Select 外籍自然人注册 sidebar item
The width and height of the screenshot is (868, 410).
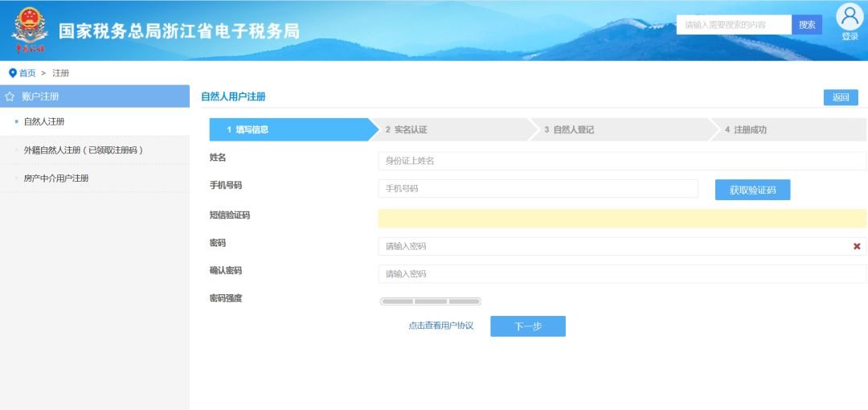click(84, 150)
